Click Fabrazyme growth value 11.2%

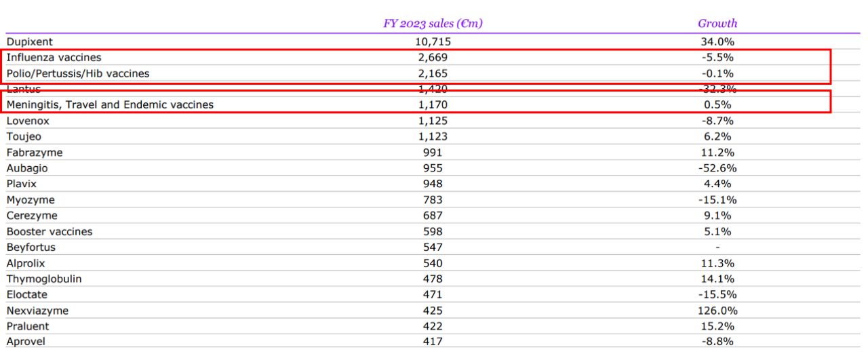coord(717,153)
